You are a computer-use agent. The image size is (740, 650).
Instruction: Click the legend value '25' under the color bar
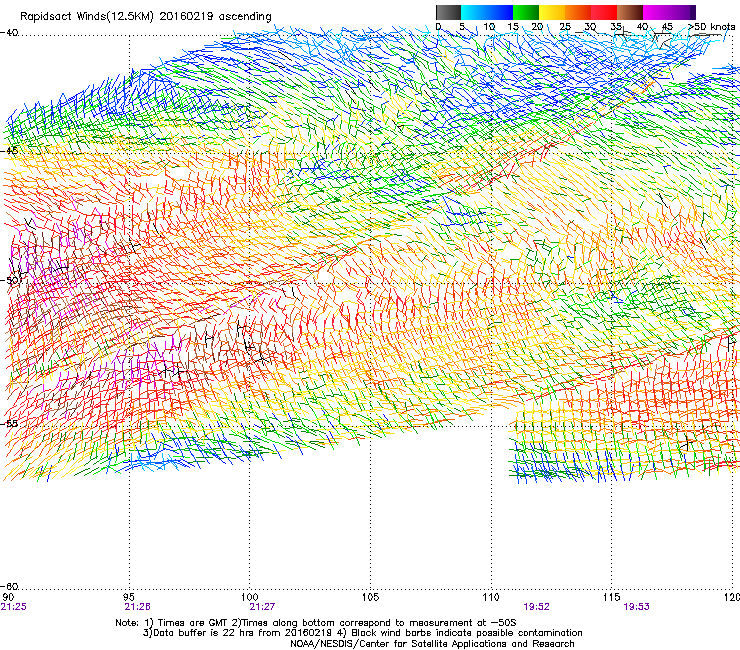pos(565,27)
